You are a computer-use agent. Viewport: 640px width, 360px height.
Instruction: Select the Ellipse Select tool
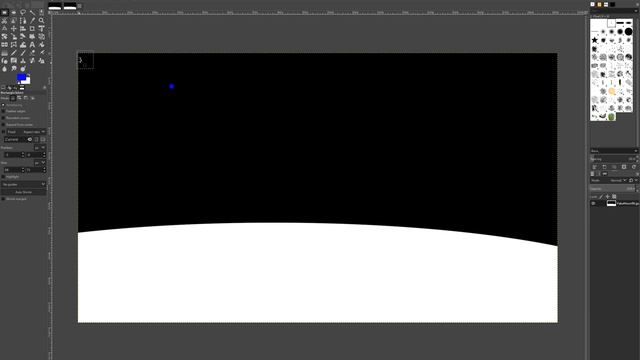click(x=13, y=12)
